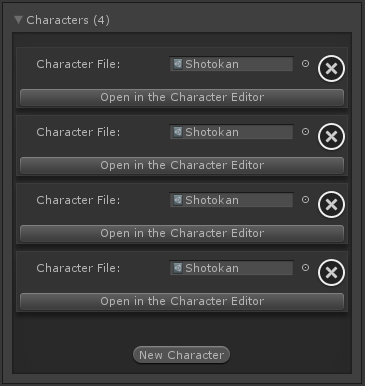Open third character in the Character Editor
The width and height of the screenshot is (365, 386).
182,233
